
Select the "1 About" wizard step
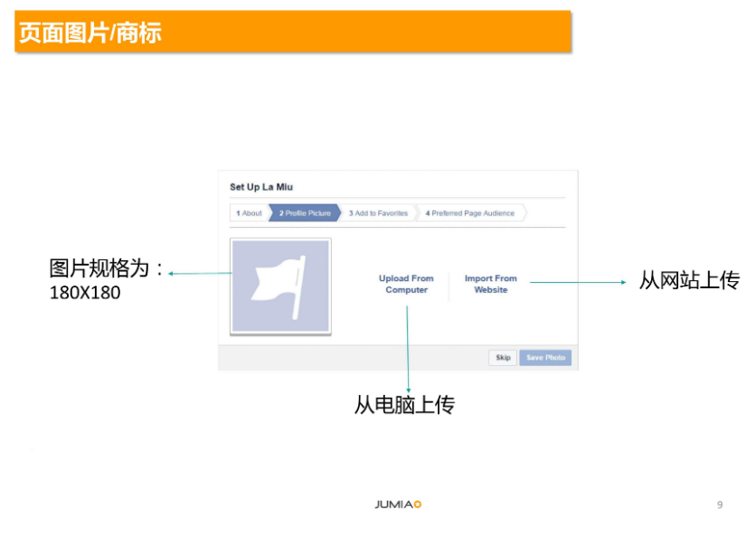[249, 213]
